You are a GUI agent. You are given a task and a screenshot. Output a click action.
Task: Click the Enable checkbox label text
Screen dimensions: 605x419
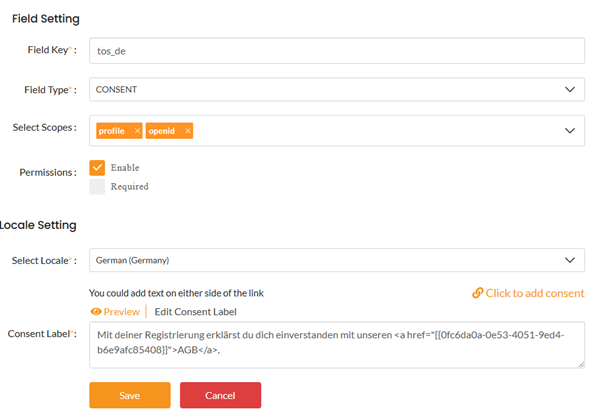[x=125, y=168]
